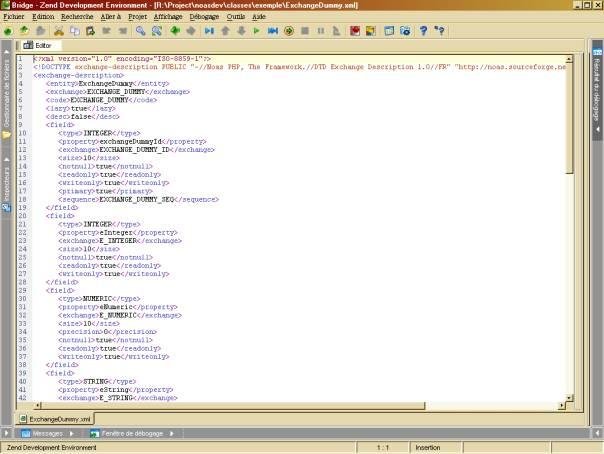Click the exchangeDummyId property text
The height and width of the screenshot is (454, 604).
[x=130, y=142]
